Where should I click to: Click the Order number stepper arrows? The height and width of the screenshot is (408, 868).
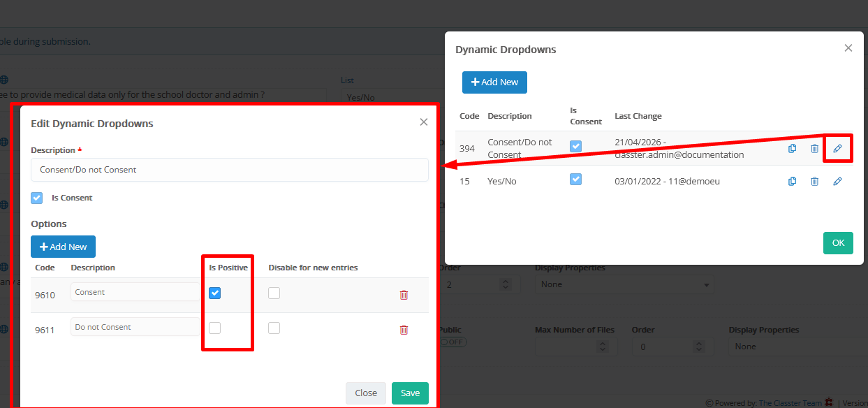point(506,284)
